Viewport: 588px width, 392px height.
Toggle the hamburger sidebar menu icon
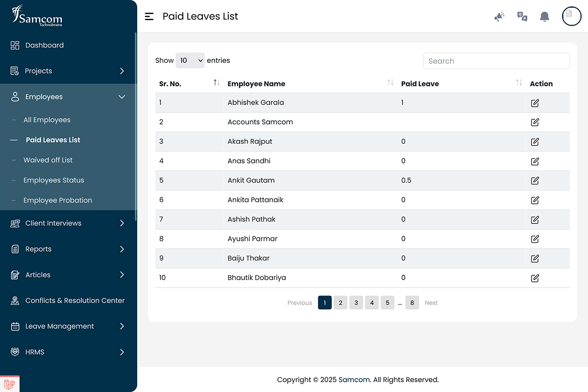[x=149, y=16]
